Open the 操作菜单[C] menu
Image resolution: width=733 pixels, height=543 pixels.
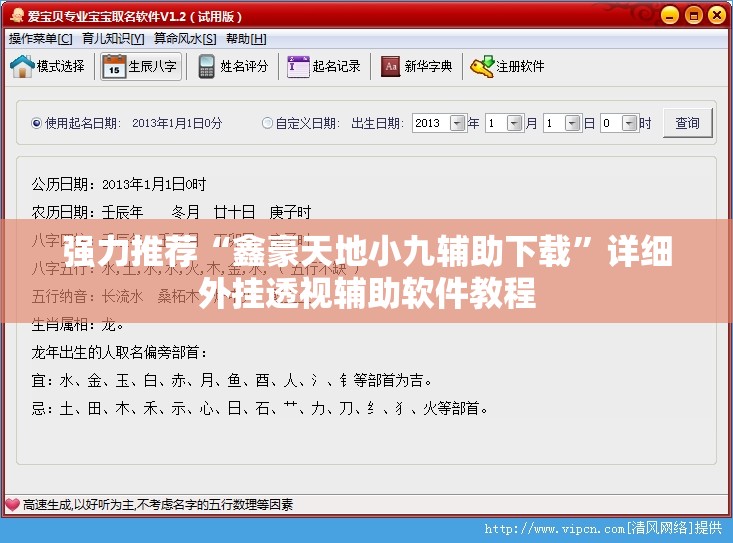pyautogui.click(x=41, y=39)
